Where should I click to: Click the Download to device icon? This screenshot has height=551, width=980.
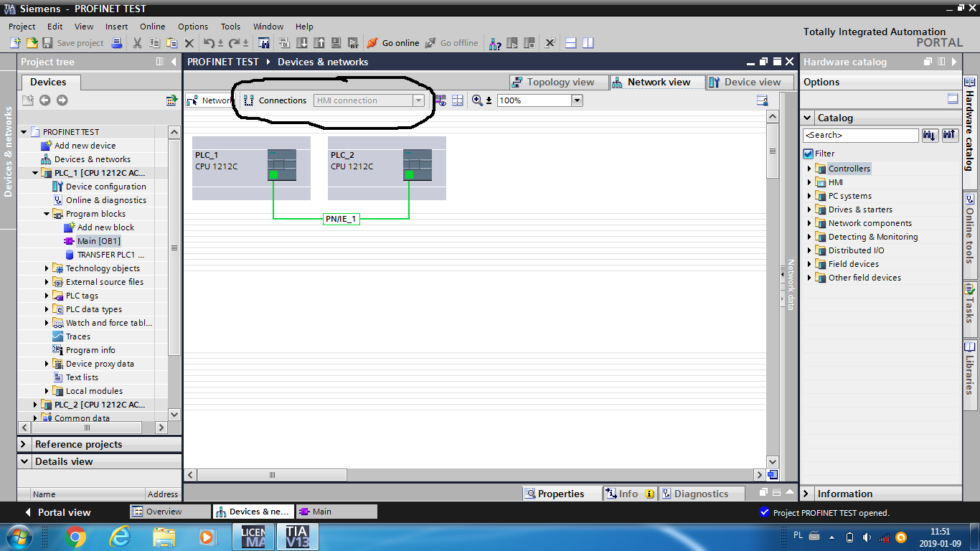click(302, 43)
